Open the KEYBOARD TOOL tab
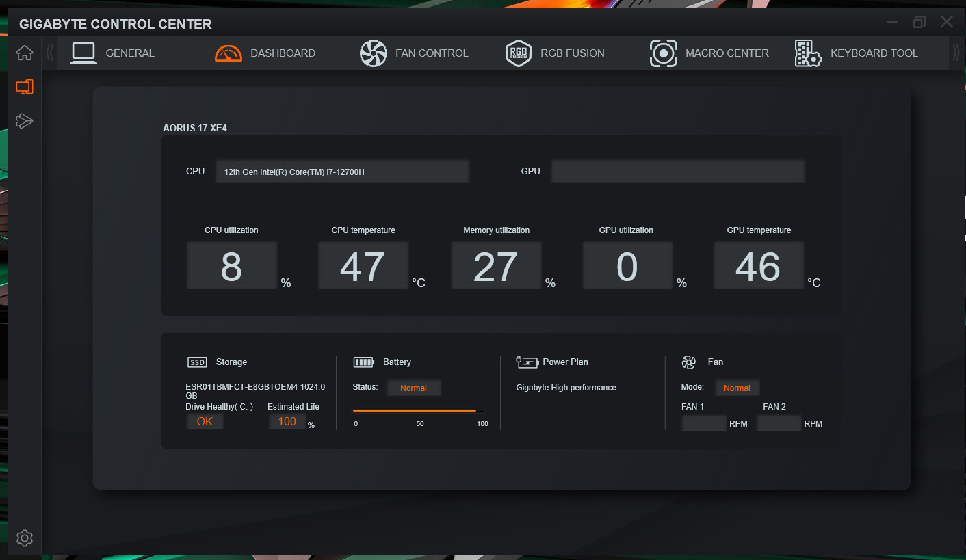This screenshot has width=966, height=560. (874, 53)
